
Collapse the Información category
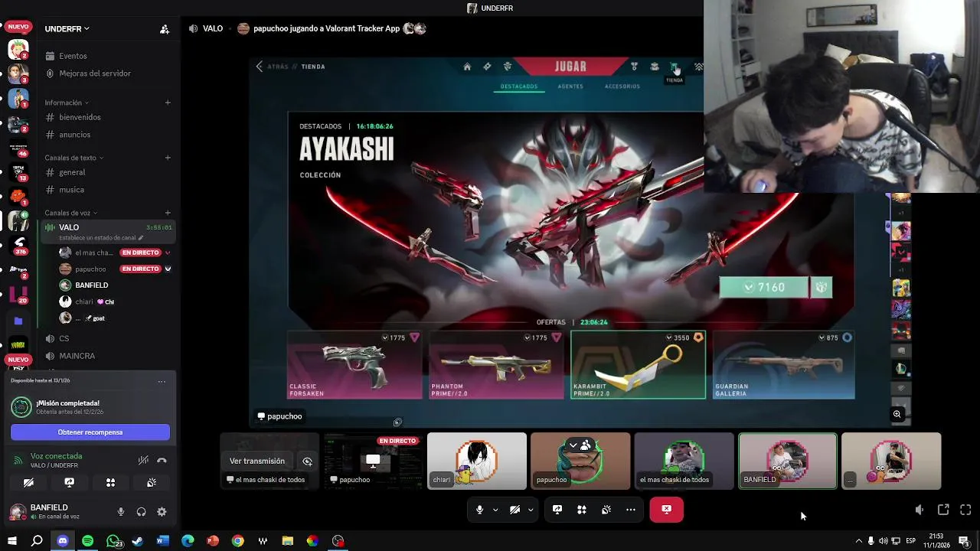pos(66,103)
